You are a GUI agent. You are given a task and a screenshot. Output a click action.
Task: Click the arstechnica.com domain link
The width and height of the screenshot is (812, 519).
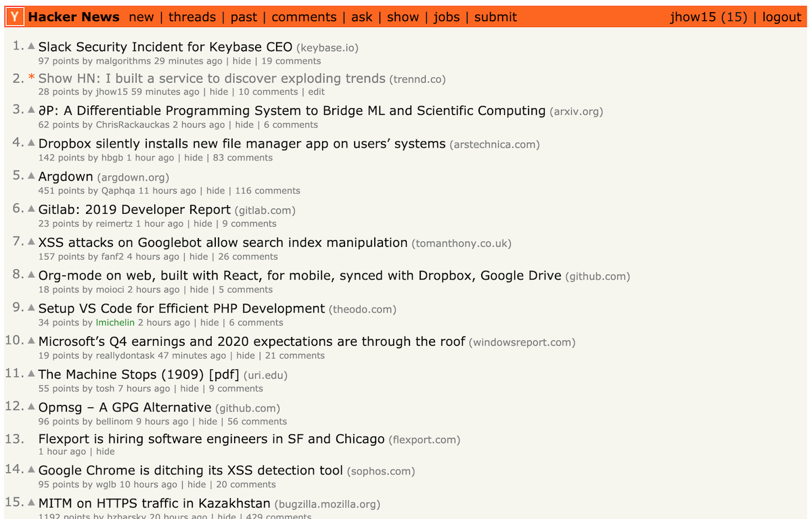click(495, 145)
